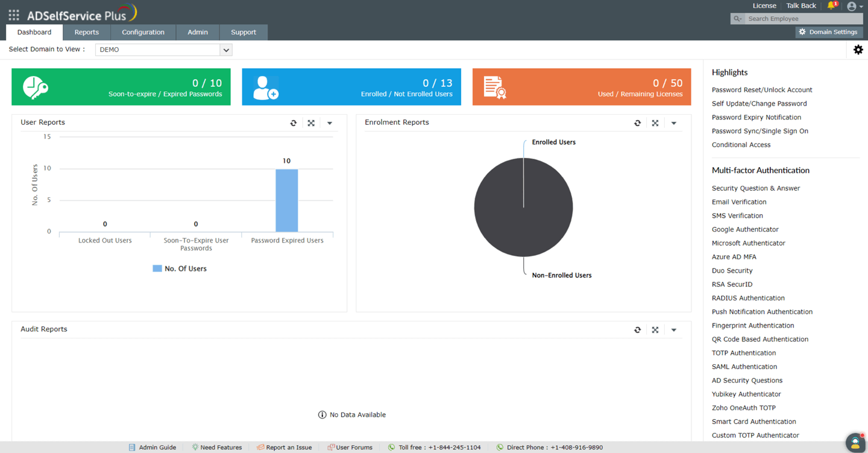
Task: Open Push Notification Authentication link
Action: pos(762,312)
